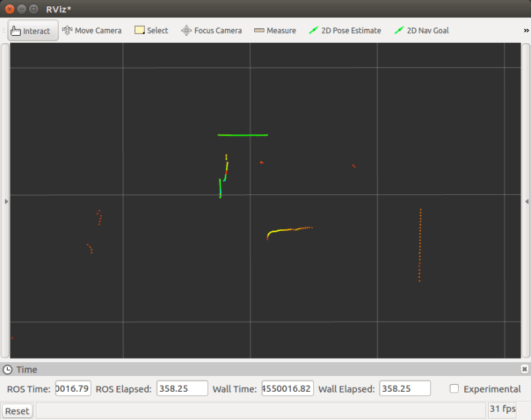Select the Move Camera tool

[x=92, y=30]
